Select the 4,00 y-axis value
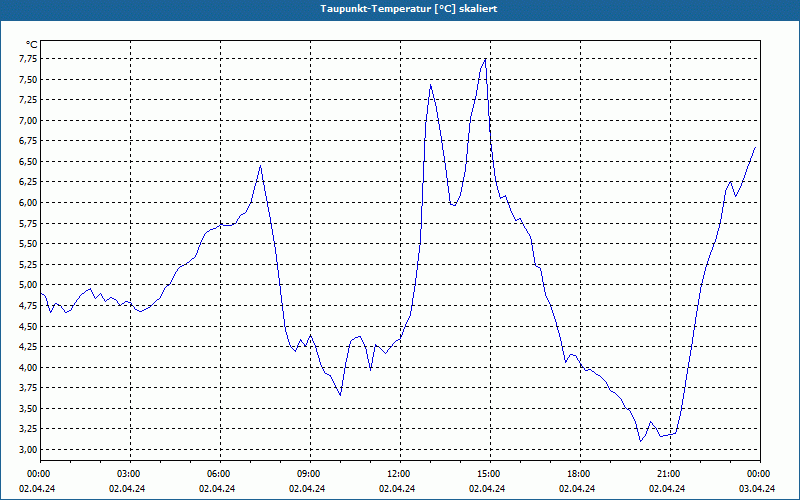The height and width of the screenshot is (500, 800). click(x=28, y=367)
